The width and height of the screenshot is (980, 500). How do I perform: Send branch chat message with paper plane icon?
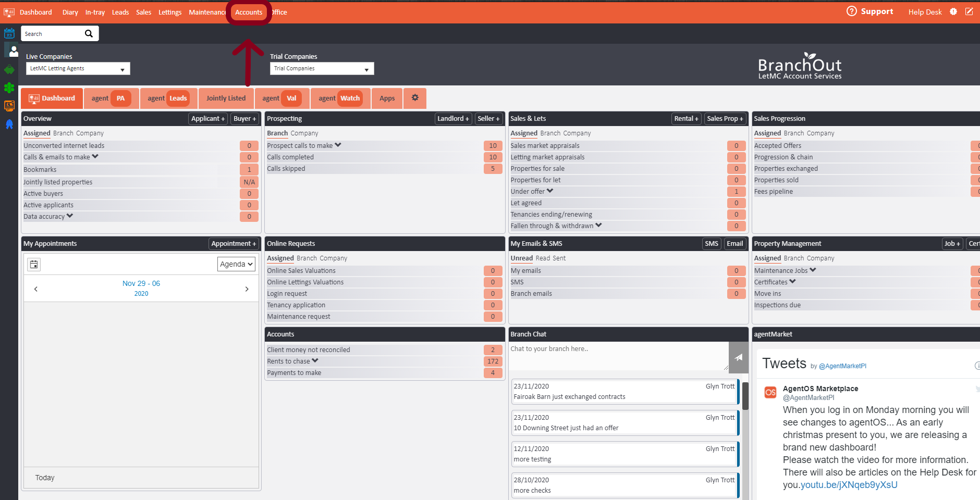[x=738, y=357]
